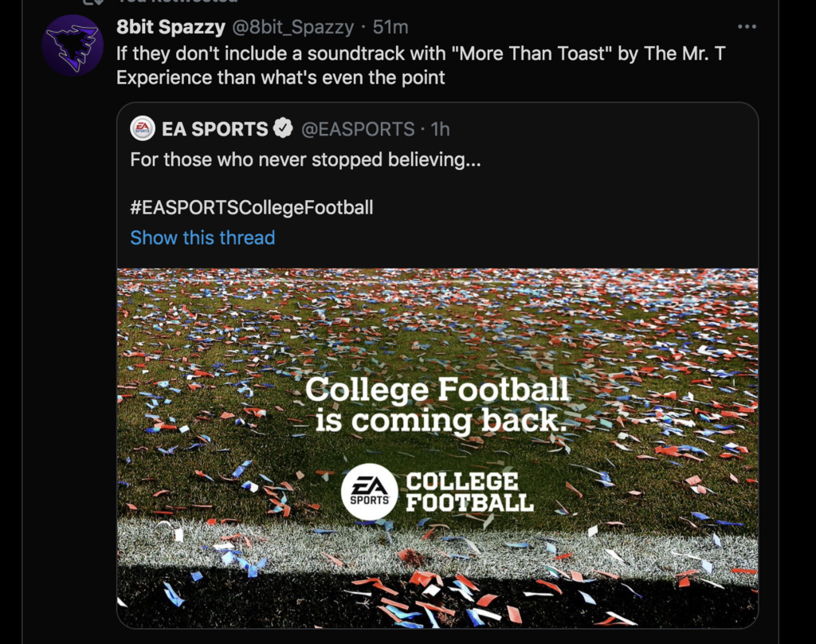Click "College Football is coming back" headline
The height and width of the screenshot is (644, 816).
pyautogui.click(x=437, y=405)
